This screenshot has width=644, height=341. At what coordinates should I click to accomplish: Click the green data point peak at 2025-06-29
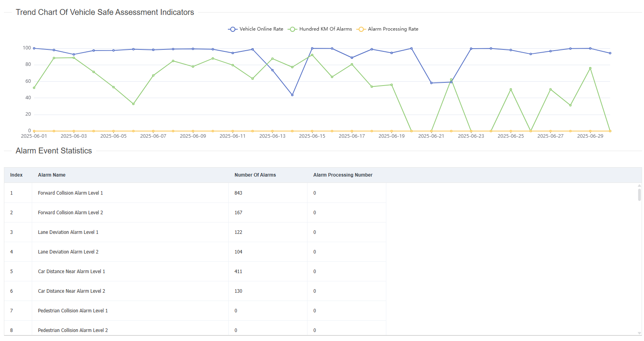point(590,68)
